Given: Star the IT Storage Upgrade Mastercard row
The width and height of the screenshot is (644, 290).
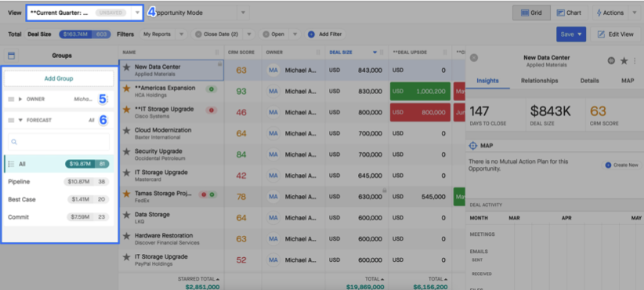Looking at the screenshot, I should coord(126,172).
